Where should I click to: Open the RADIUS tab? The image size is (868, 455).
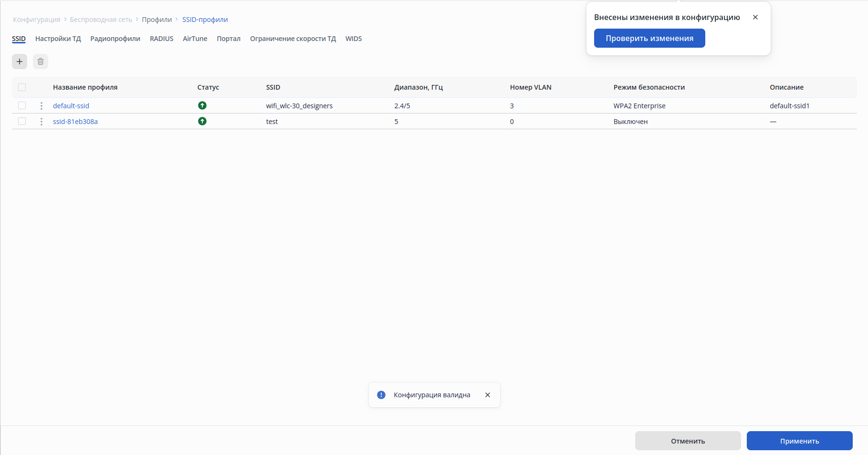point(161,39)
